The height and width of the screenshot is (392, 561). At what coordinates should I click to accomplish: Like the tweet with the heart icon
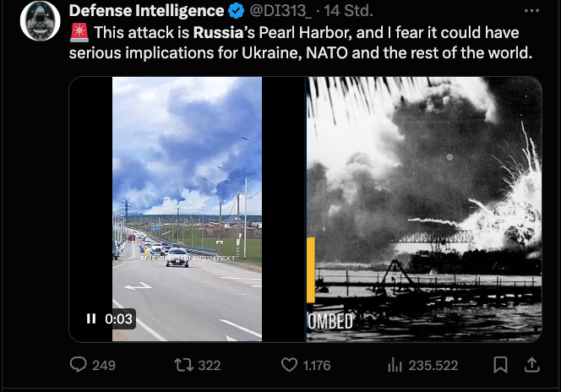[x=289, y=365]
